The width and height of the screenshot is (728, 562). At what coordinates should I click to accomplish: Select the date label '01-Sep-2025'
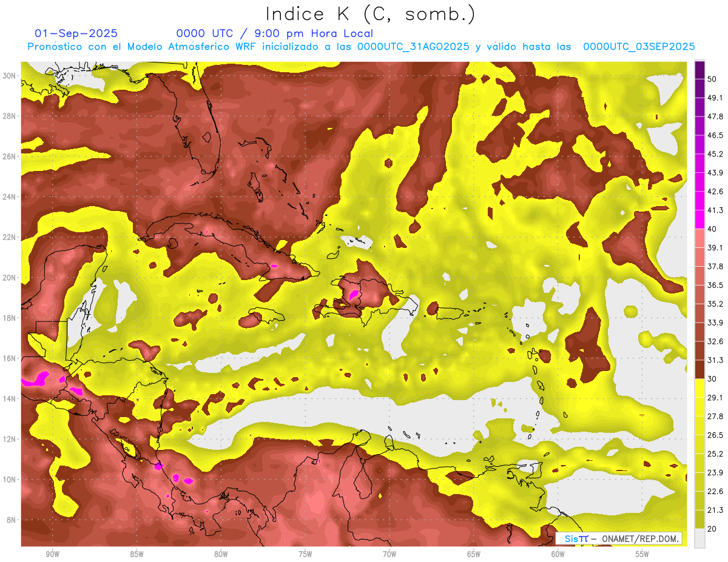coord(76,33)
